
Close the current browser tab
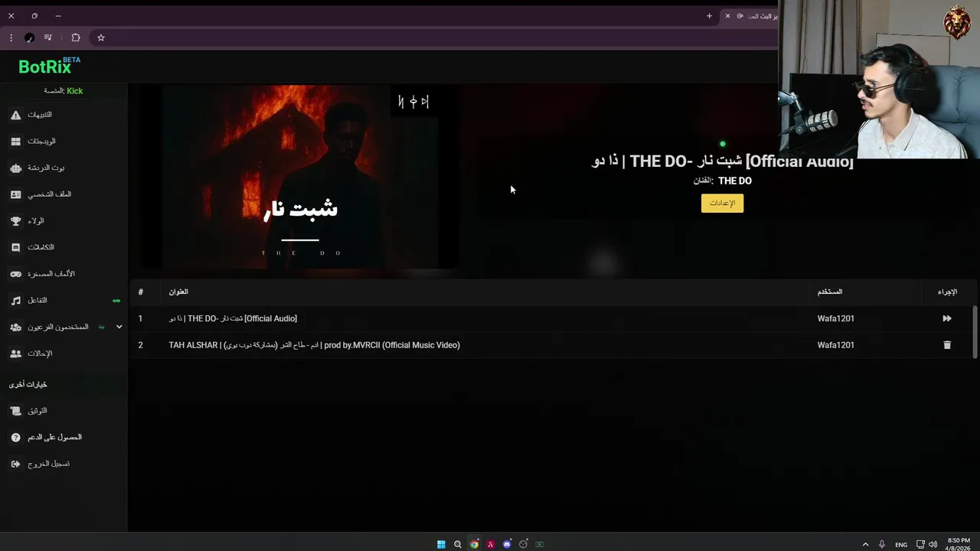click(x=727, y=16)
